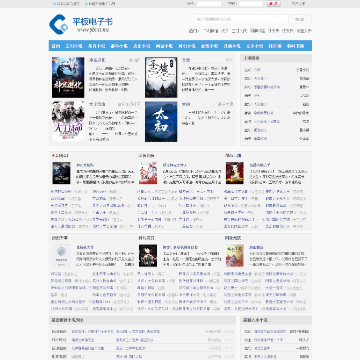Open the 神级进化 book cover
The width and height of the screenshot is (360, 360).
(x=68, y=77)
